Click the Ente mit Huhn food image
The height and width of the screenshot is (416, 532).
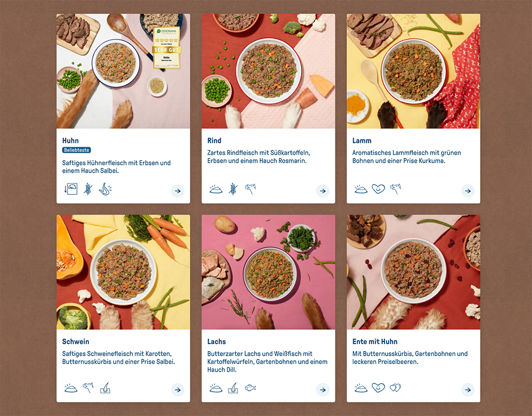tap(413, 272)
